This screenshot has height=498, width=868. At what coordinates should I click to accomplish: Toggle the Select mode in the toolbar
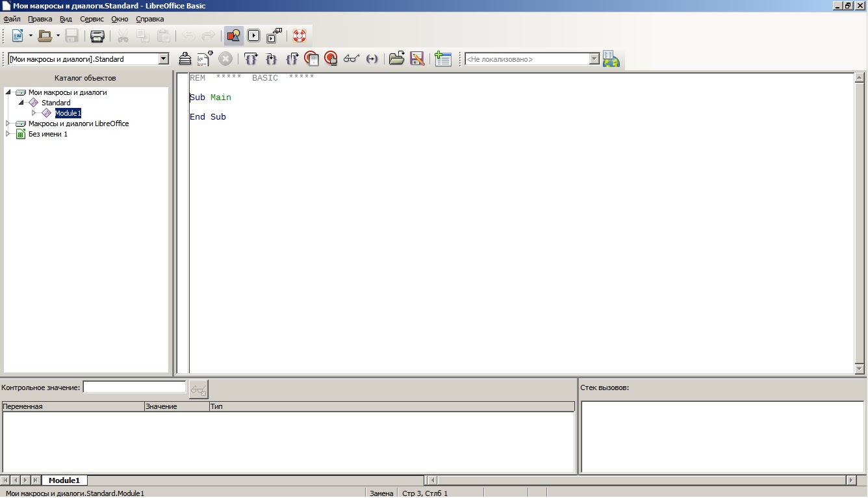[x=234, y=36]
